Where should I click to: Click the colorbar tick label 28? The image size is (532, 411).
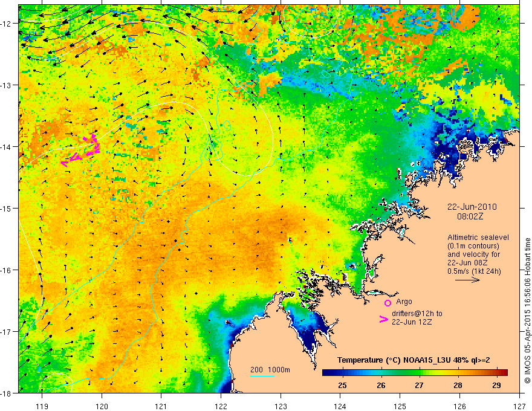point(458,385)
